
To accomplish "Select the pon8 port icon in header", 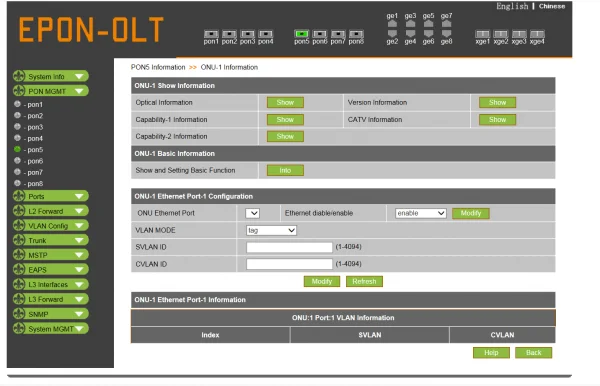I will pos(356,34).
